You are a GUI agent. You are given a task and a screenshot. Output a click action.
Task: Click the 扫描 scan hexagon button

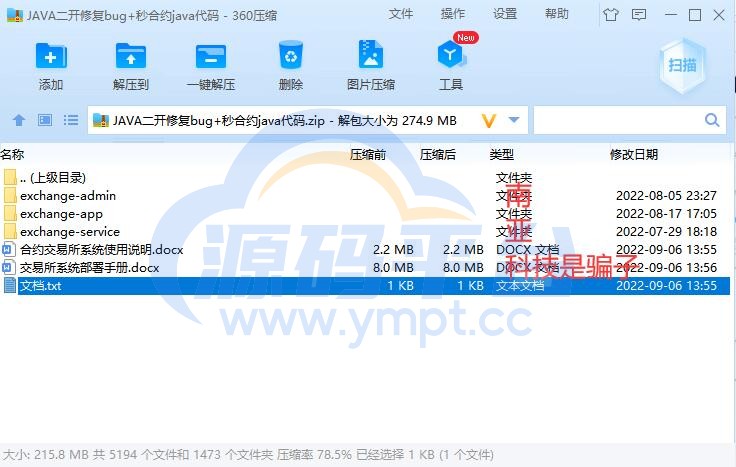pyautogui.click(x=682, y=65)
